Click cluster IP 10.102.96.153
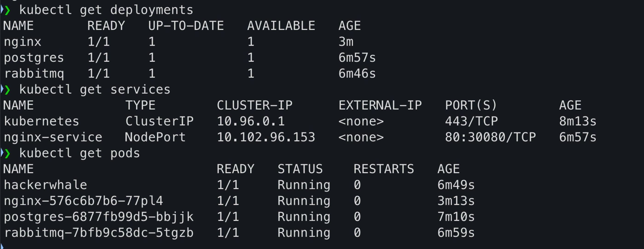 pyautogui.click(x=266, y=137)
